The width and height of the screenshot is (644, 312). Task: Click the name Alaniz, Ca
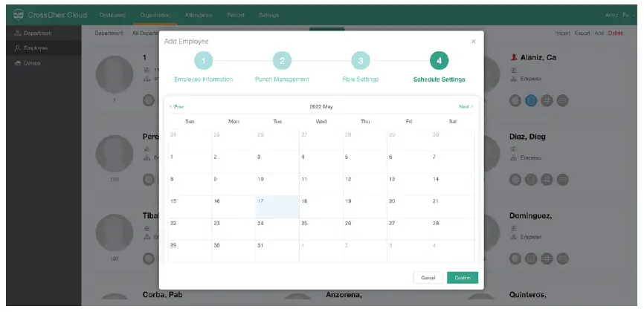538,57
